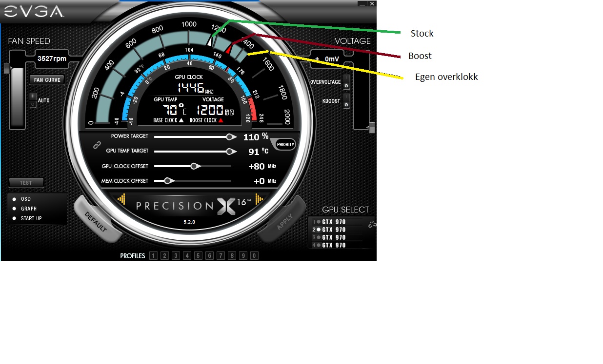Viewport: 603px width, 364px height.
Task: Select profile slot 5
Action: (x=198, y=256)
